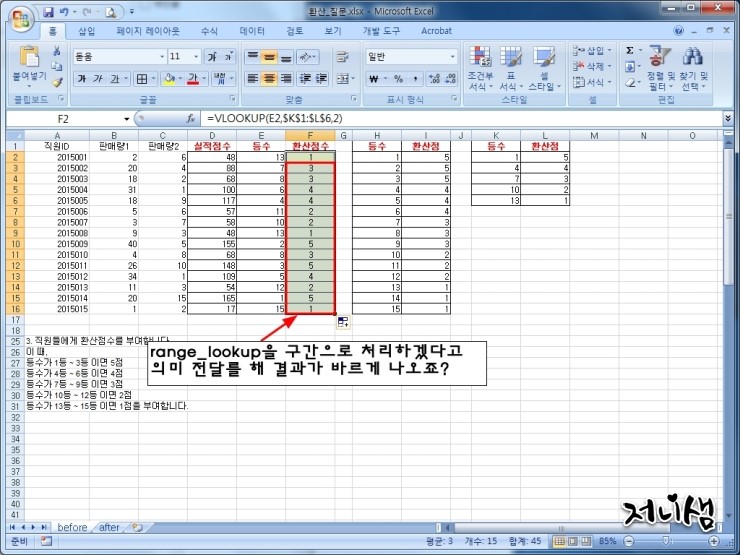Open Conditional Formatting (조건부 서식)
Image resolution: width=740 pixels, height=555 pixels.
480,68
